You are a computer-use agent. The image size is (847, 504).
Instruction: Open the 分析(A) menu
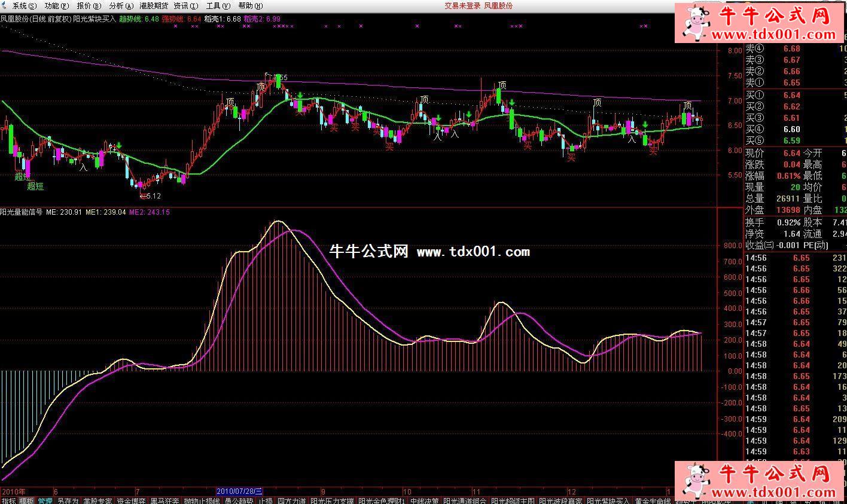pyautogui.click(x=121, y=5)
